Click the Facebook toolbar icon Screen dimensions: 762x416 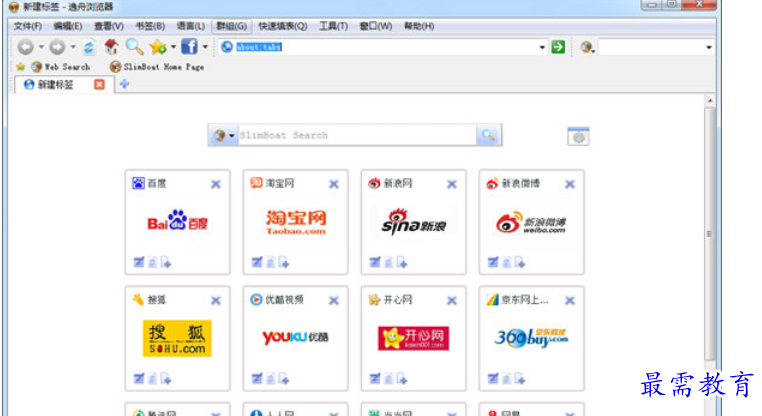point(188,47)
